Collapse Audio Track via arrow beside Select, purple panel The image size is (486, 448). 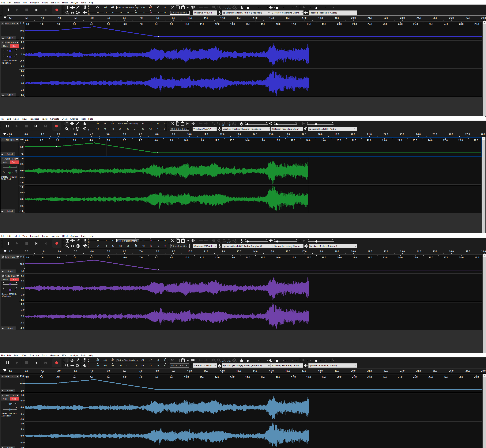pos(3,328)
